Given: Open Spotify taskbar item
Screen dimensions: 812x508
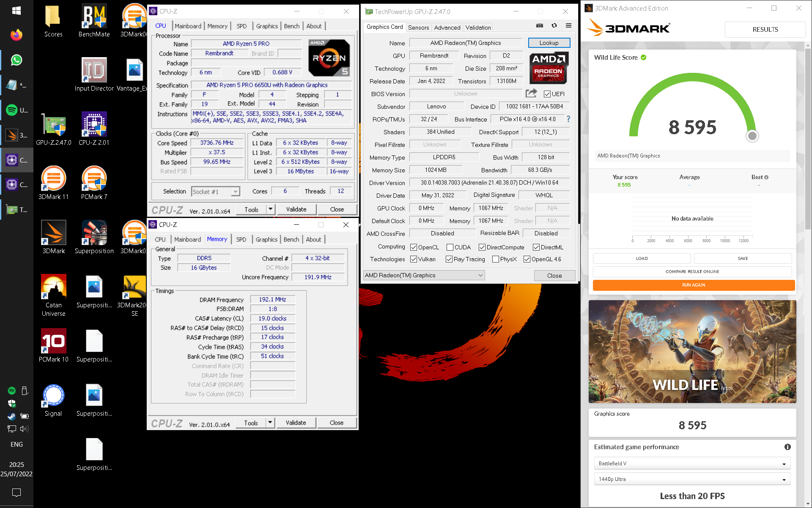Looking at the screenshot, I should coord(16,110).
